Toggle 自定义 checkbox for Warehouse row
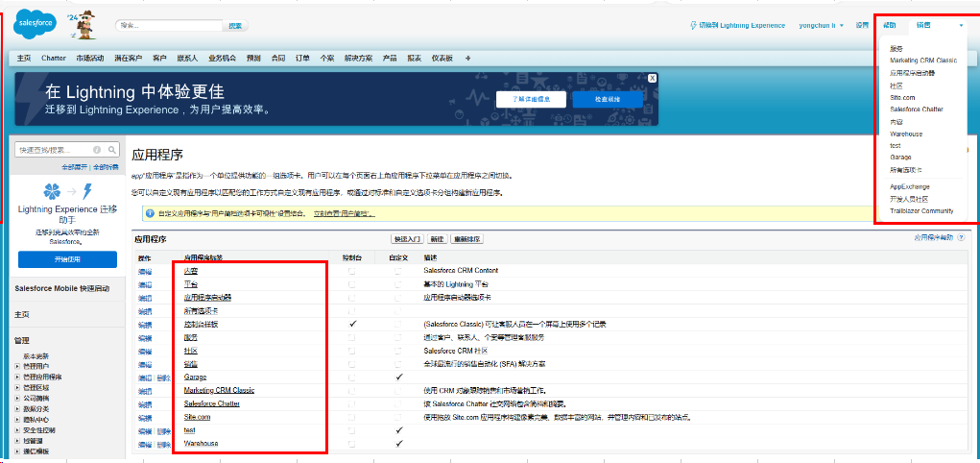Image resolution: width=980 pixels, height=463 pixels. 398,444
